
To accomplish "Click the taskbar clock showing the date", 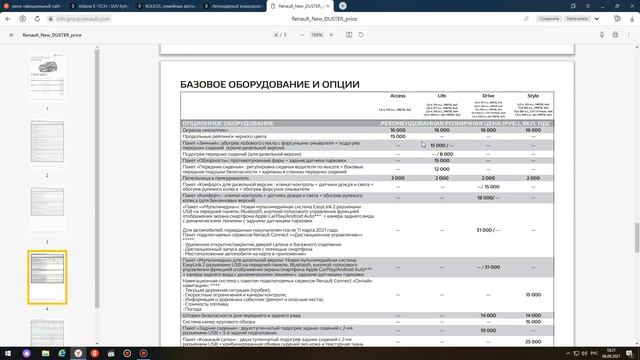I will (x=611, y=353).
